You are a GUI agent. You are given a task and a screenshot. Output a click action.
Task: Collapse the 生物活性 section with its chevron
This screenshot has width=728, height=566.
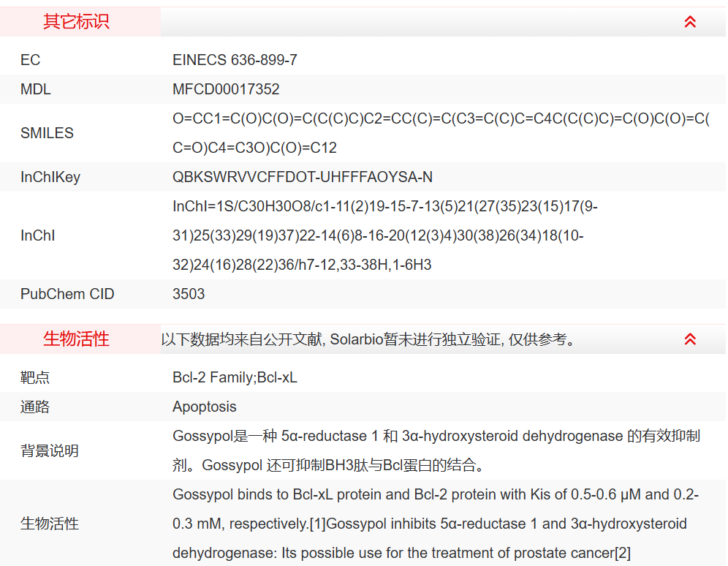(690, 339)
